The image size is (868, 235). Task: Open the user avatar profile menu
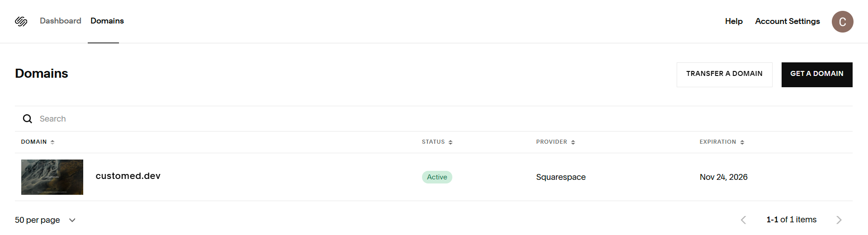[x=842, y=22]
